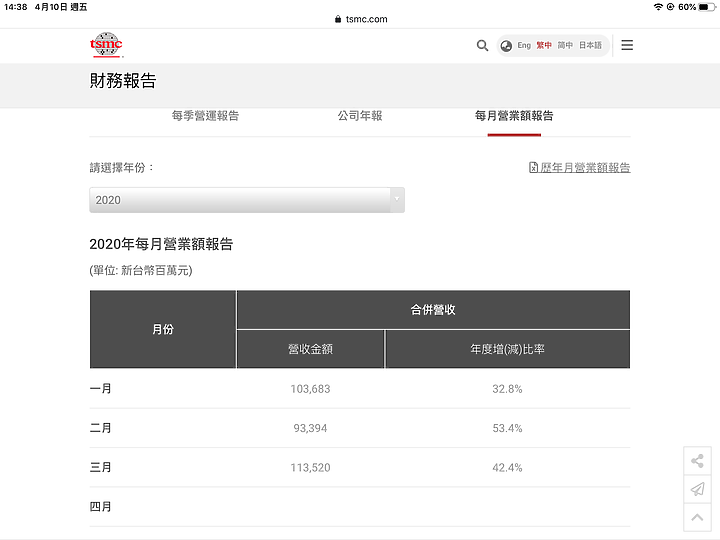Tap the share icon button

click(697, 461)
